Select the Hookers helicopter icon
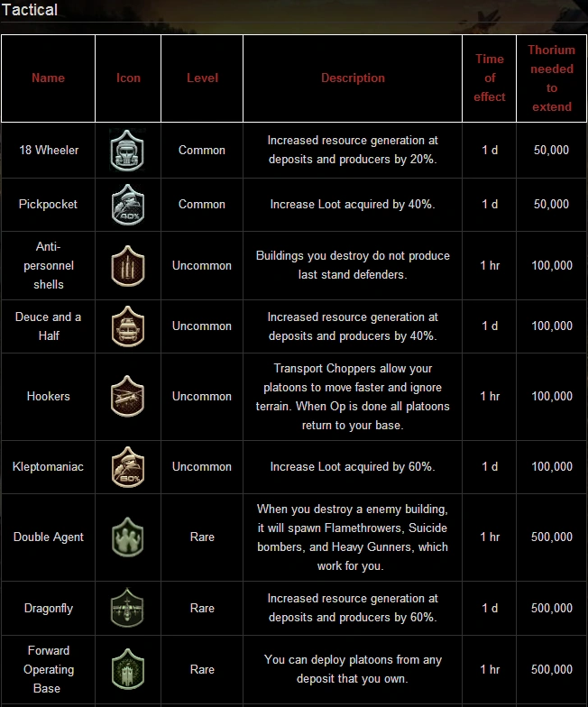 pos(127,396)
